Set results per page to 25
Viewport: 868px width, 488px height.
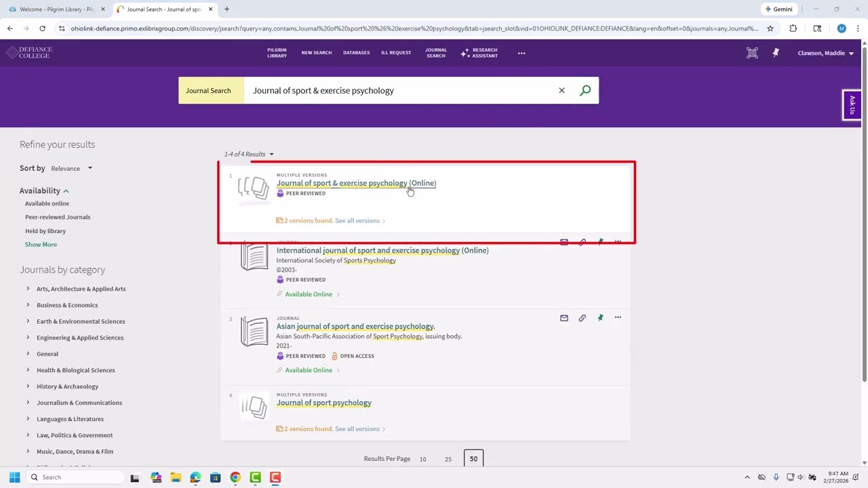[448, 459]
